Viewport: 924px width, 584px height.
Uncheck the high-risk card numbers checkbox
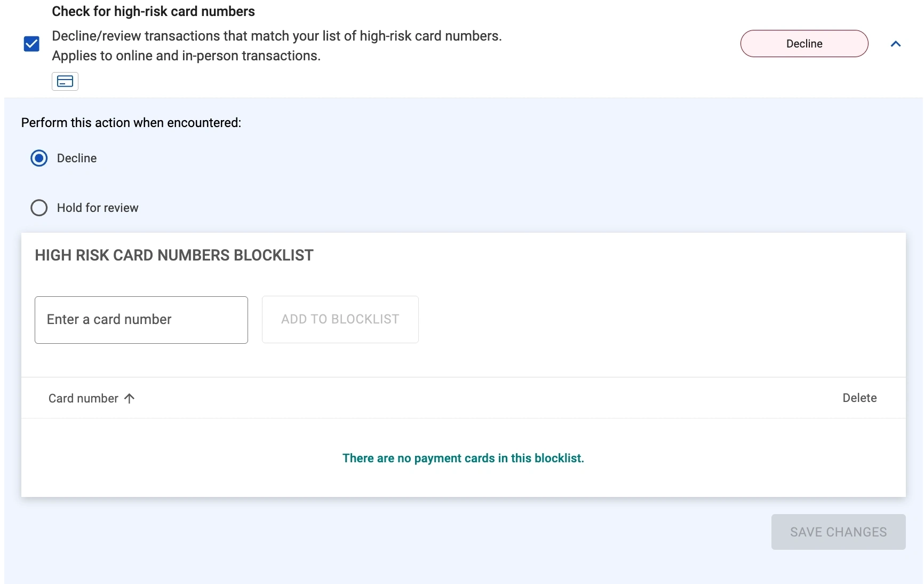[31, 44]
